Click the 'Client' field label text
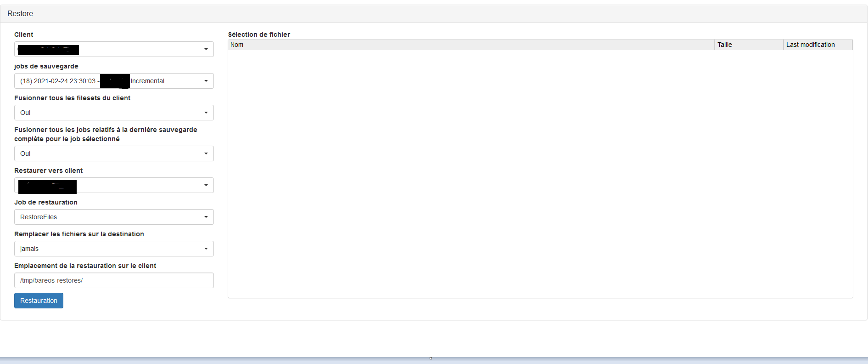Screen dimensions: 868x364 click(x=24, y=34)
